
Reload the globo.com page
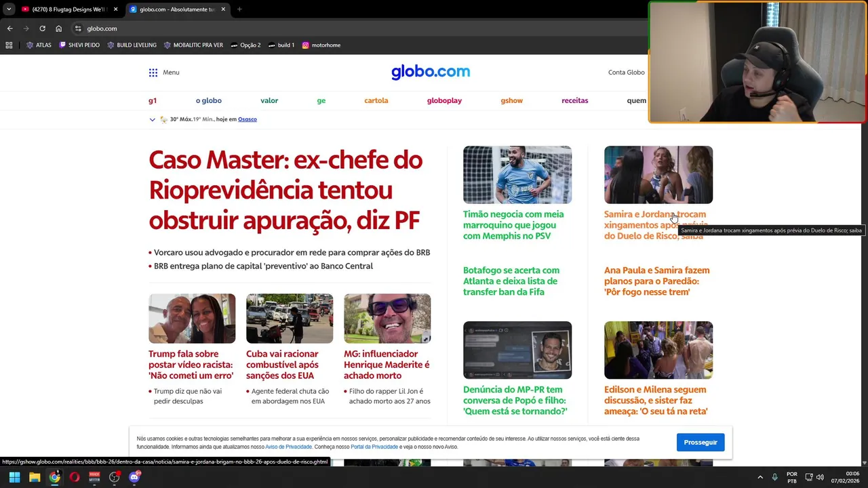42,28
